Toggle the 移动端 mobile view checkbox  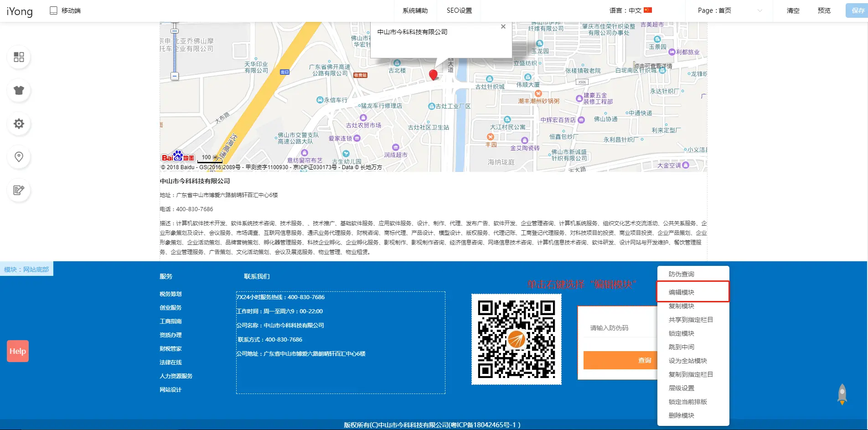click(x=54, y=10)
